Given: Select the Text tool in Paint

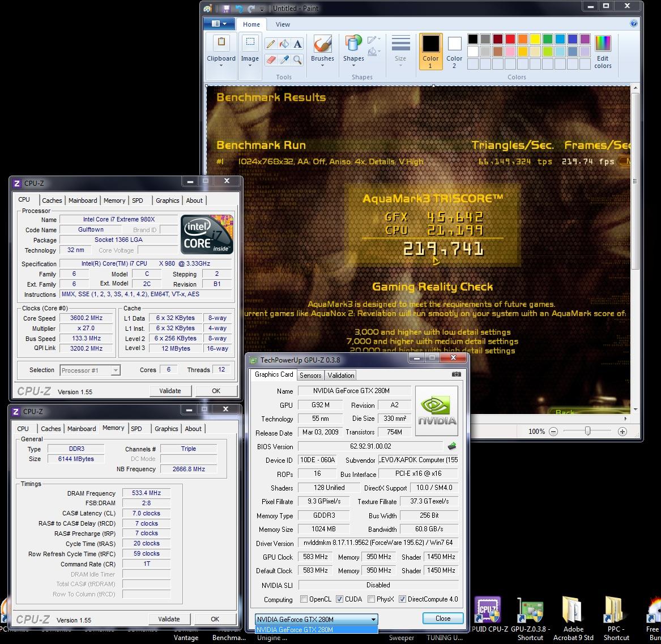Looking at the screenshot, I should tap(297, 44).
